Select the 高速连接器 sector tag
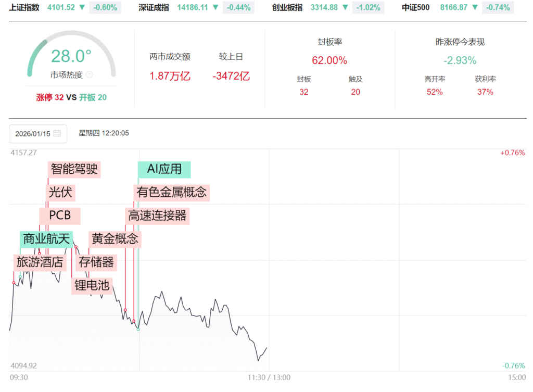The image size is (533, 392). 157,216
